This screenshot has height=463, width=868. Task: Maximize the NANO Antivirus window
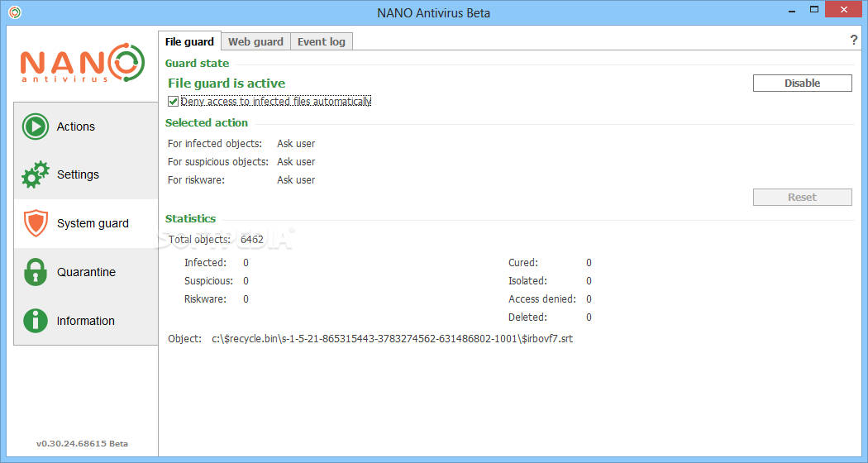814,9
